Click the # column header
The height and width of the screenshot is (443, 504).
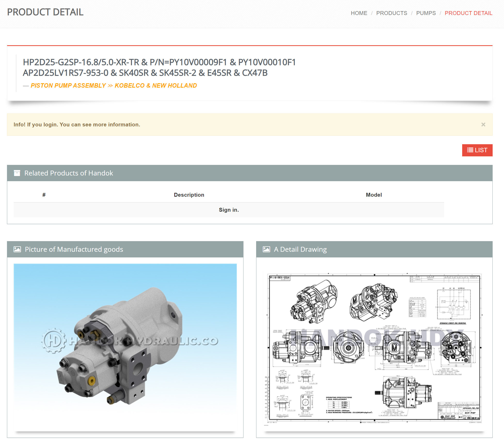click(x=44, y=195)
